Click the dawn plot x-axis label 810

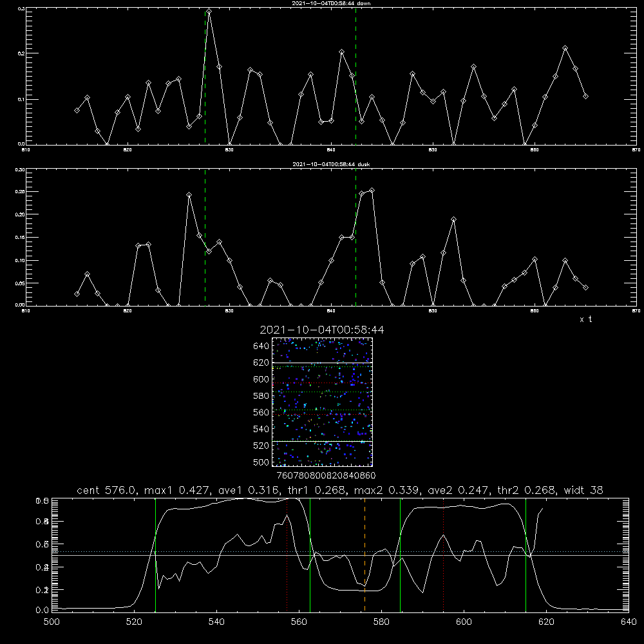[26, 150]
